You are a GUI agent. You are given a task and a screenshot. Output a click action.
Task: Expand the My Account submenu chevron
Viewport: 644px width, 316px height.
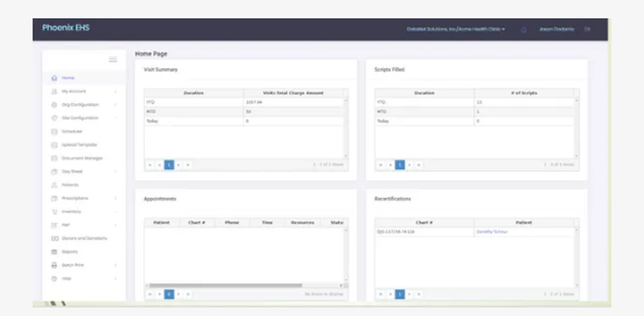click(115, 91)
